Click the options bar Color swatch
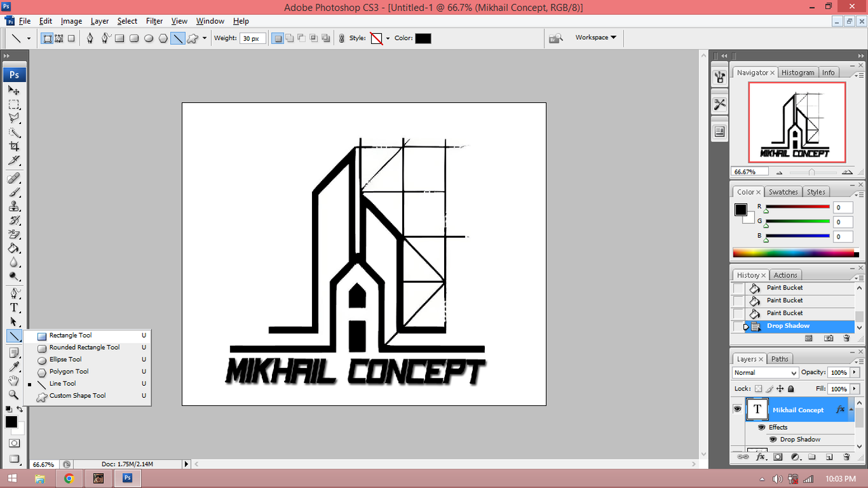Viewport: 868px width, 488px height. tap(422, 39)
